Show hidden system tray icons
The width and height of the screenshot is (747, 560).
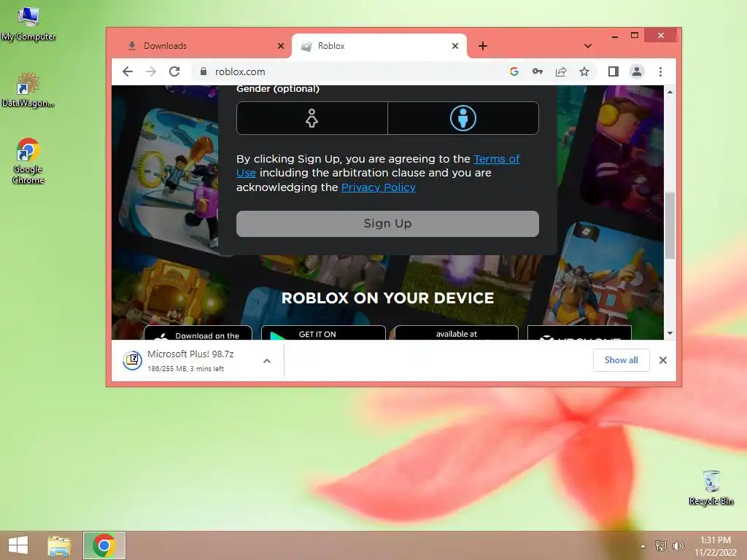click(x=643, y=546)
